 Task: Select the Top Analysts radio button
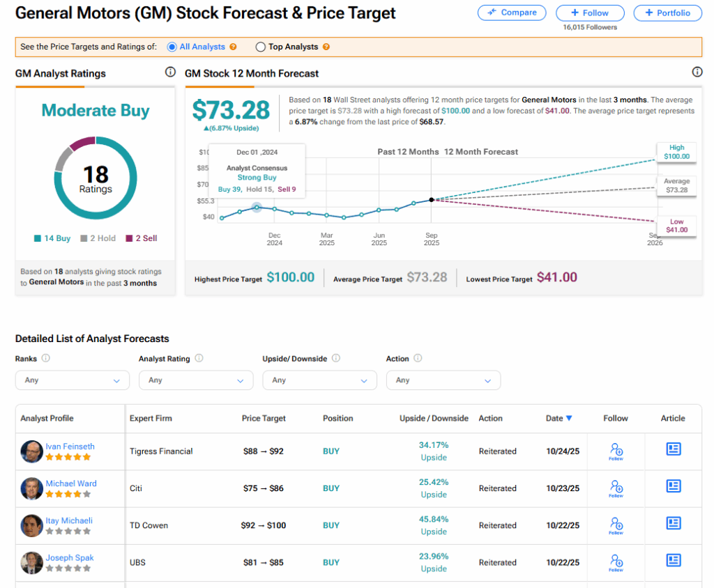tap(261, 47)
